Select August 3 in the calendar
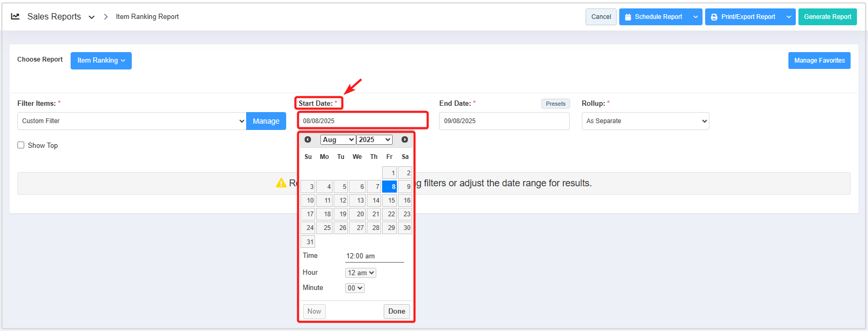 [308, 186]
